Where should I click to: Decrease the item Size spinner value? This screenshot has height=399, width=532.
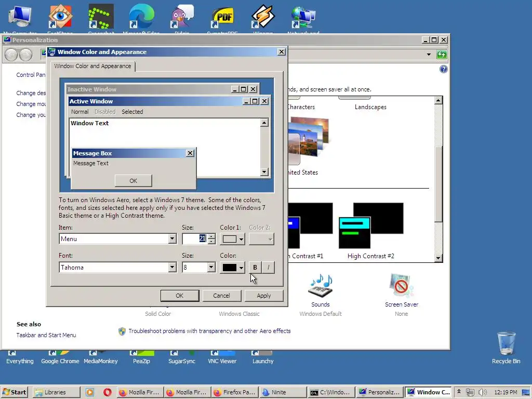pos(211,242)
